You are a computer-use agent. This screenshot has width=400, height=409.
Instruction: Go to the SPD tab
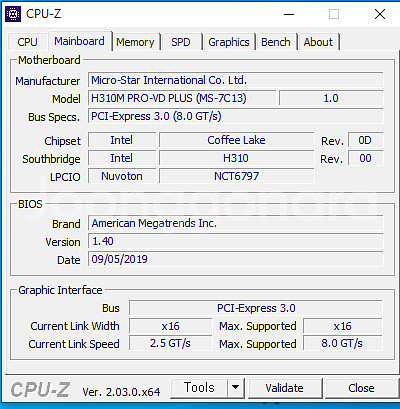point(181,42)
